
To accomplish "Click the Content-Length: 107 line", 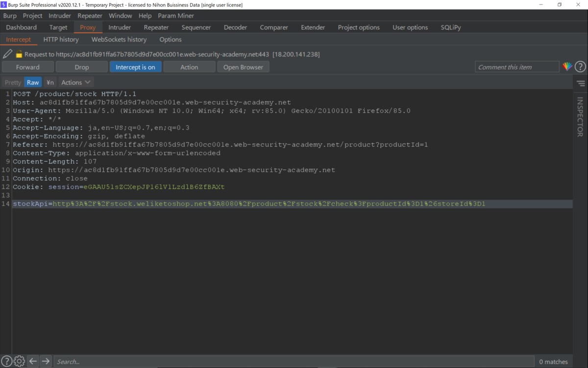I will [x=55, y=161].
